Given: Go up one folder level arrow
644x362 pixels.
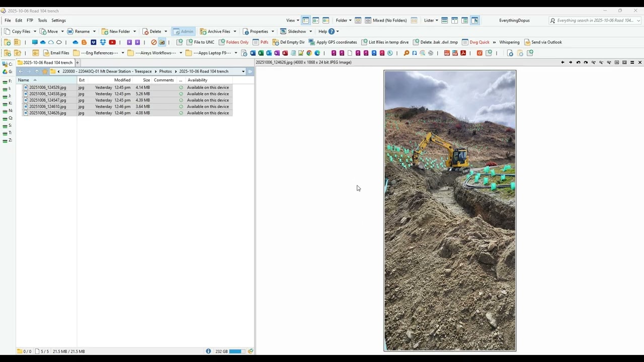Looking at the screenshot, I should point(37,71).
